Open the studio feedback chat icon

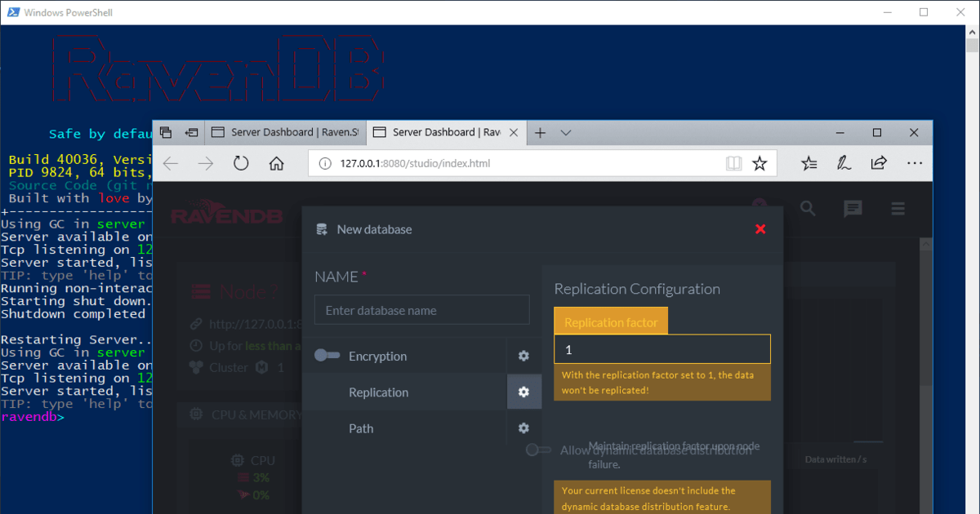853,209
